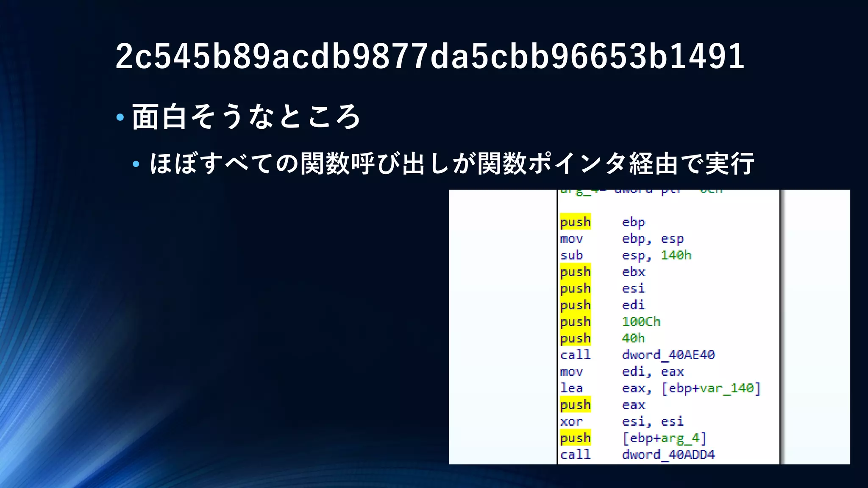Click the hash title 2c545b89acdb9877da5cbb96653b1491
Screen dimensions: 868x488
tap(430, 56)
